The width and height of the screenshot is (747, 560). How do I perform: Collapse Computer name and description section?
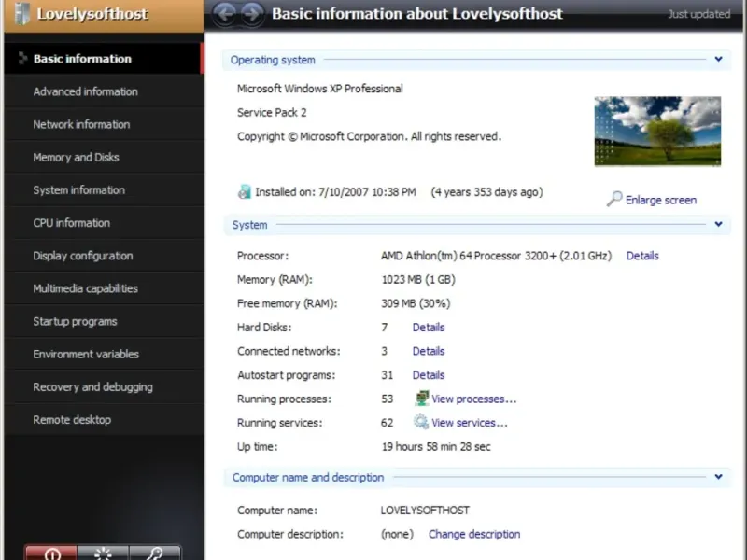(718, 476)
